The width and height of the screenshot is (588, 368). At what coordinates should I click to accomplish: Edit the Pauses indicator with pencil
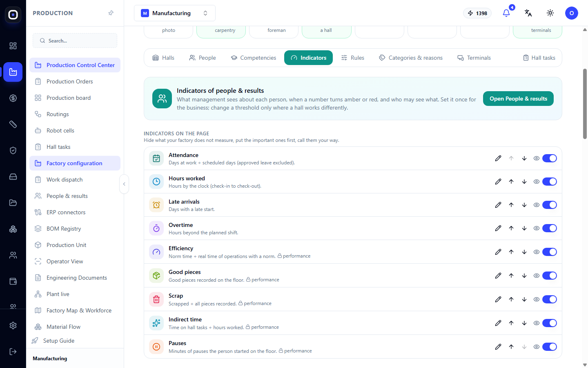pos(498,347)
